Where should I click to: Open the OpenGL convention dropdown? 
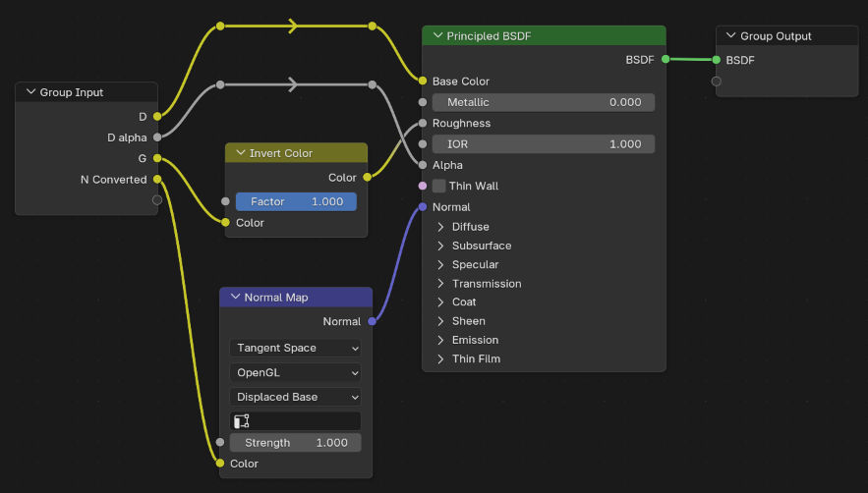(x=296, y=372)
